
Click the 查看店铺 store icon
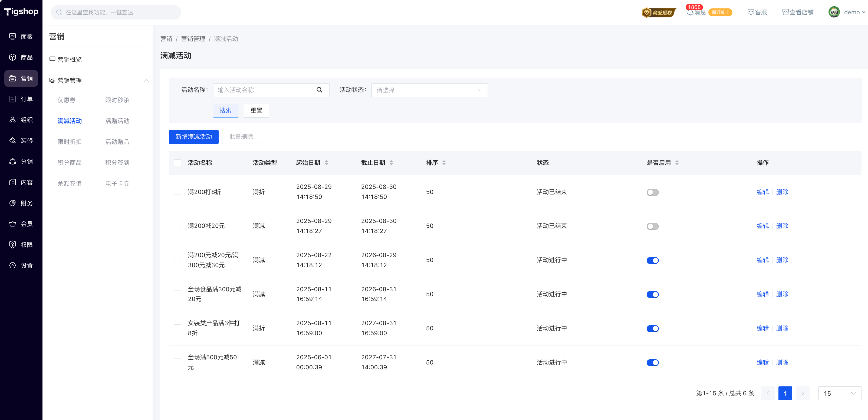[785, 12]
